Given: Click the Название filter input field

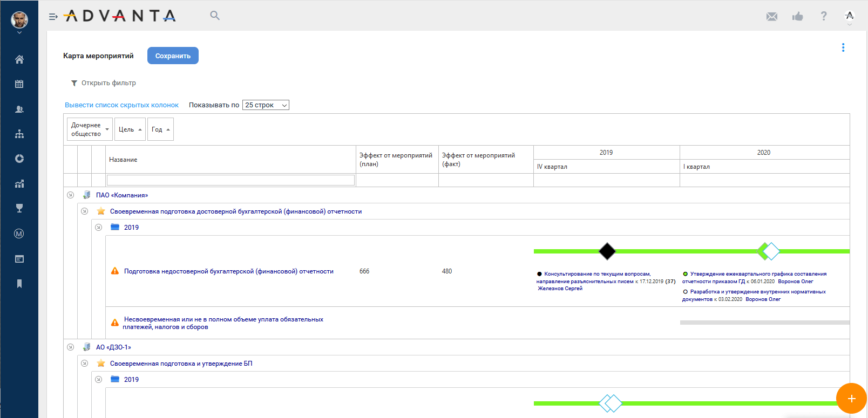Looking at the screenshot, I should [x=230, y=180].
